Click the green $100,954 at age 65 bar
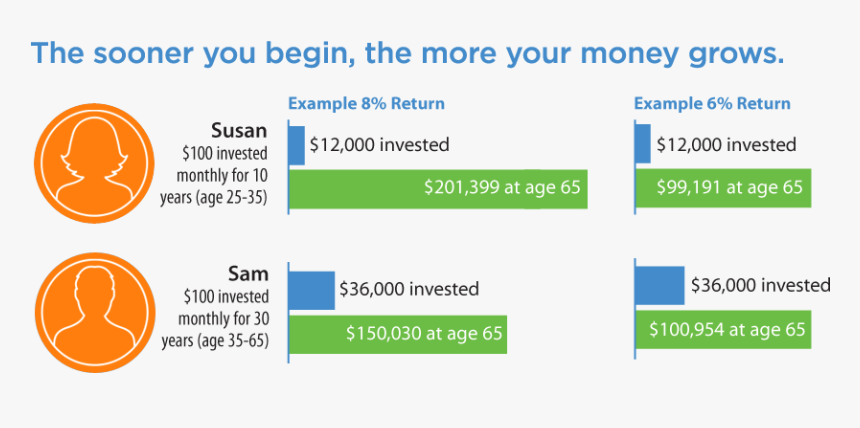 pos(724,328)
